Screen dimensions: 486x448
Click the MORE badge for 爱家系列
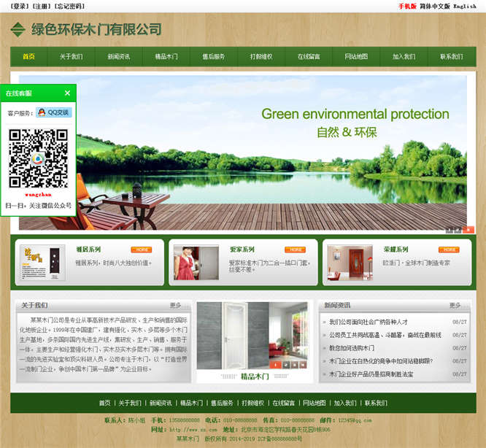click(x=295, y=250)
